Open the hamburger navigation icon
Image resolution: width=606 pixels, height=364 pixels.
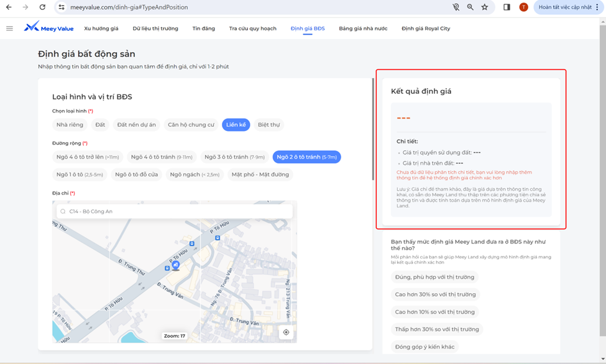click(9, 28)
